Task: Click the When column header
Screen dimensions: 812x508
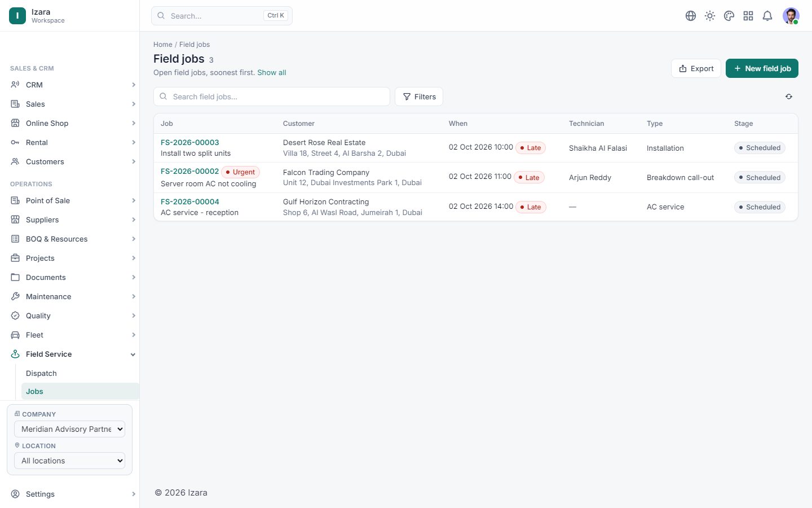Action: [458, 124]
